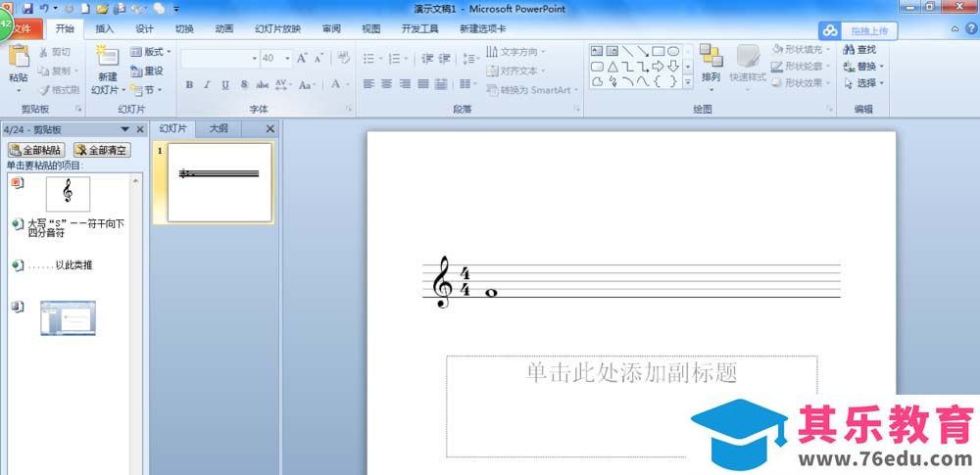The width and height of the screenshot is (980, 475).
Task: Click the Cut (剪切) scissors button
Action: pyautogui.click(x=55, y=52)
